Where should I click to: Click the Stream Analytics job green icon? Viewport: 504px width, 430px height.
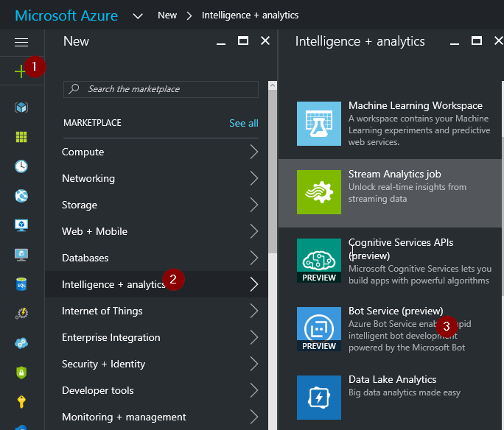click(x=318, y=192)
